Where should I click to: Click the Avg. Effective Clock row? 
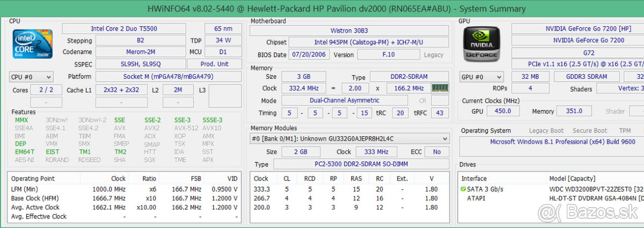pyautogui.click(x=124, y=217)
